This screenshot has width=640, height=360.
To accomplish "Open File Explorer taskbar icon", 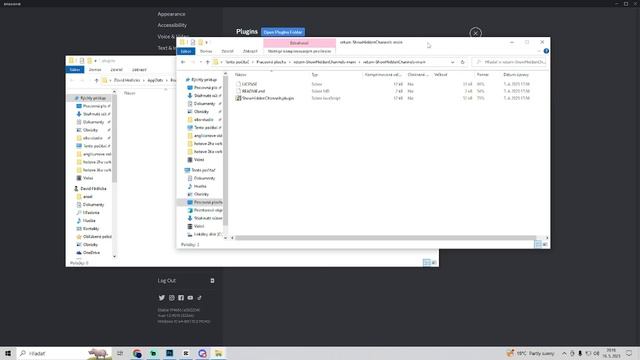I will click(218, 353).
